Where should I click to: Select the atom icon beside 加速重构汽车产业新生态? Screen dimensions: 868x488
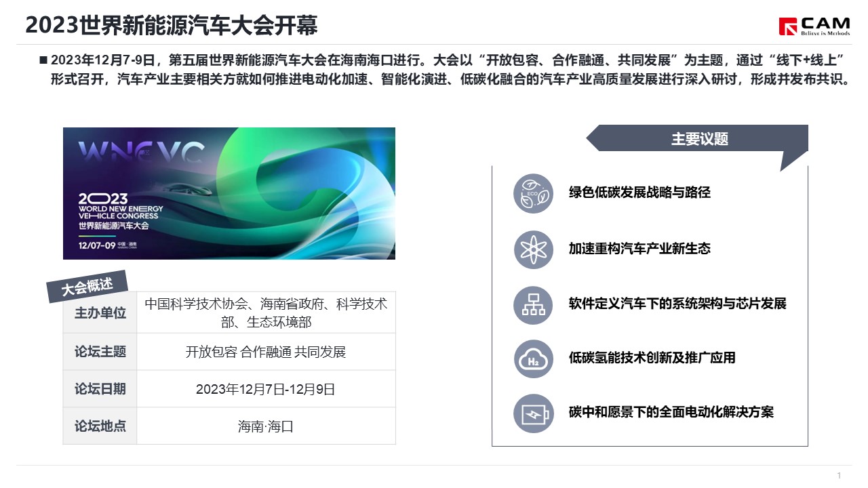point(533,249)
